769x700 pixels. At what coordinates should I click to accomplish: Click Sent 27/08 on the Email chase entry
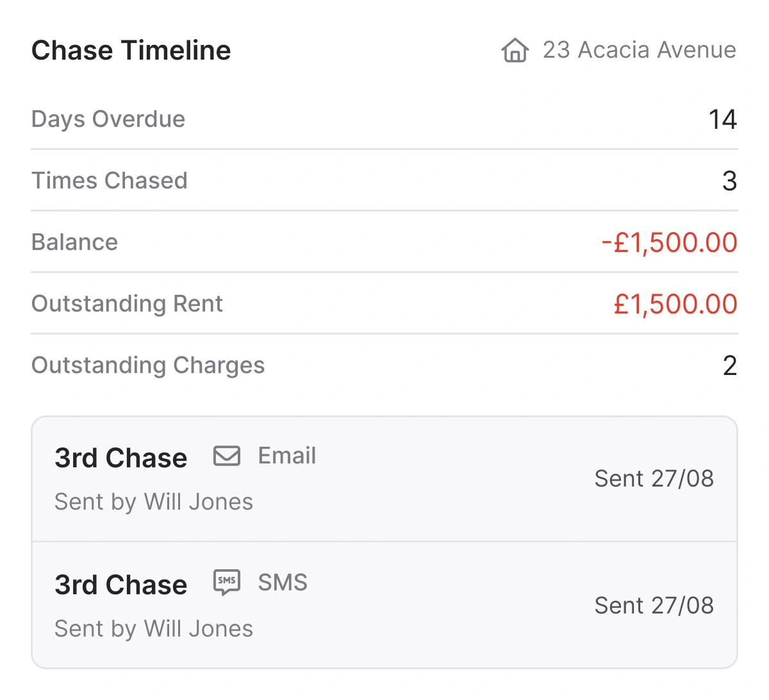[654, 478]
